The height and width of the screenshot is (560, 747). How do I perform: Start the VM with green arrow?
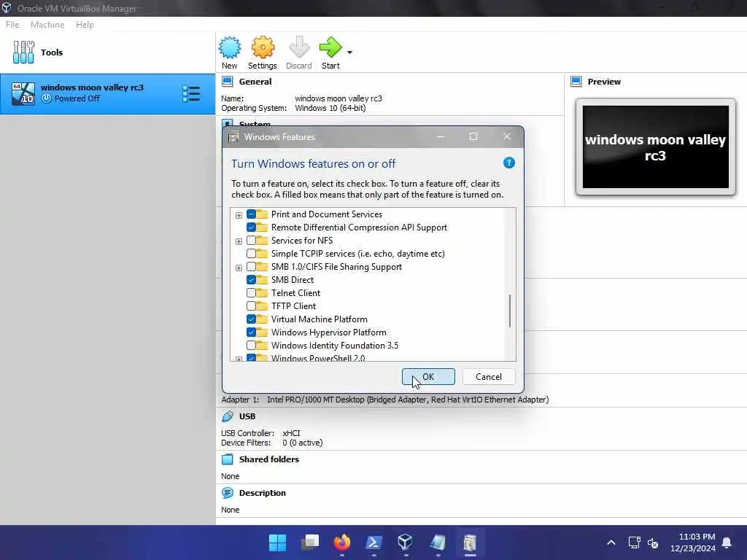point(330,47)
